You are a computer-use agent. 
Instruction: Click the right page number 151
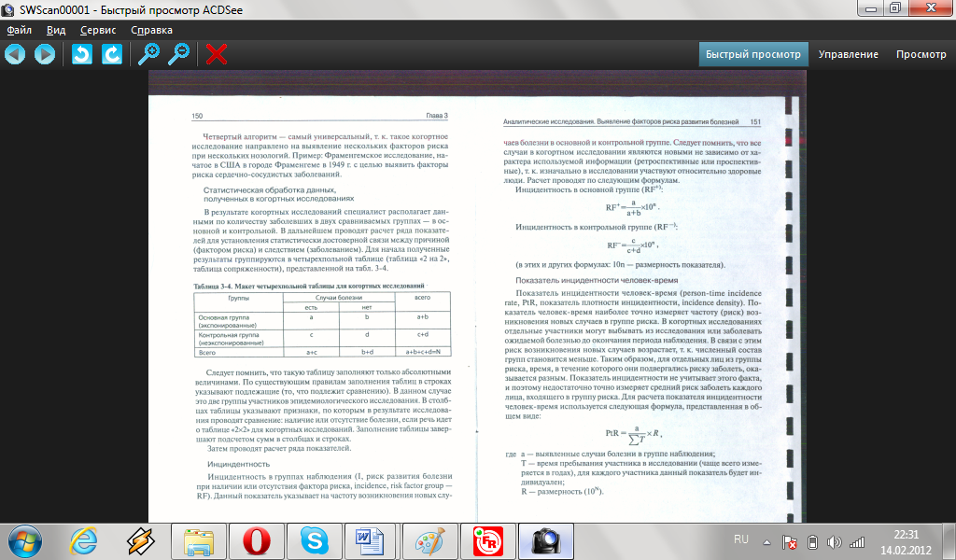tap(754, 122)
